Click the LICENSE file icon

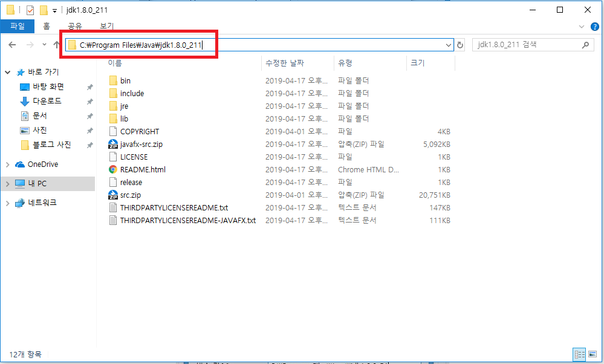[113, 157]
